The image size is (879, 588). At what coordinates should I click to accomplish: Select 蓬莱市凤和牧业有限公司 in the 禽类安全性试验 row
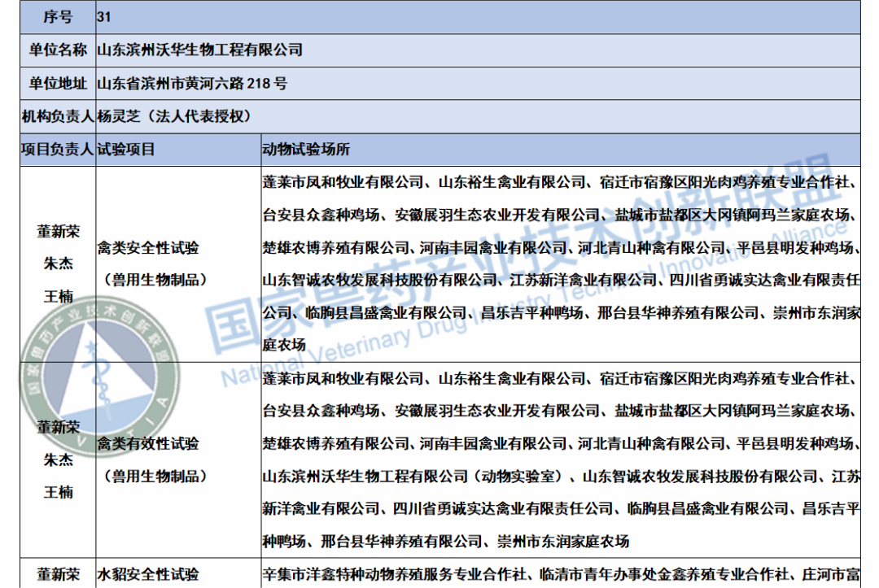tap(343, 182)
